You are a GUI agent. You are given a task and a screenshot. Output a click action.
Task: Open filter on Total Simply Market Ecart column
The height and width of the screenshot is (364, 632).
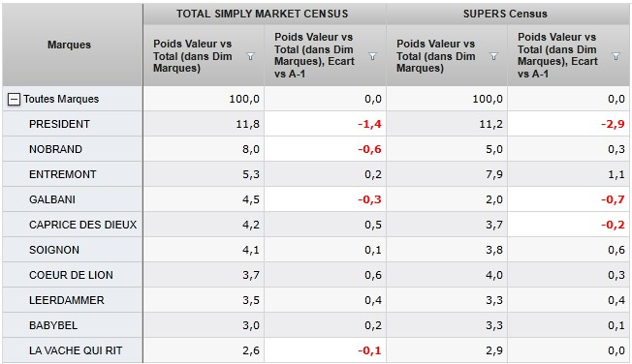[x=372, y=56]
